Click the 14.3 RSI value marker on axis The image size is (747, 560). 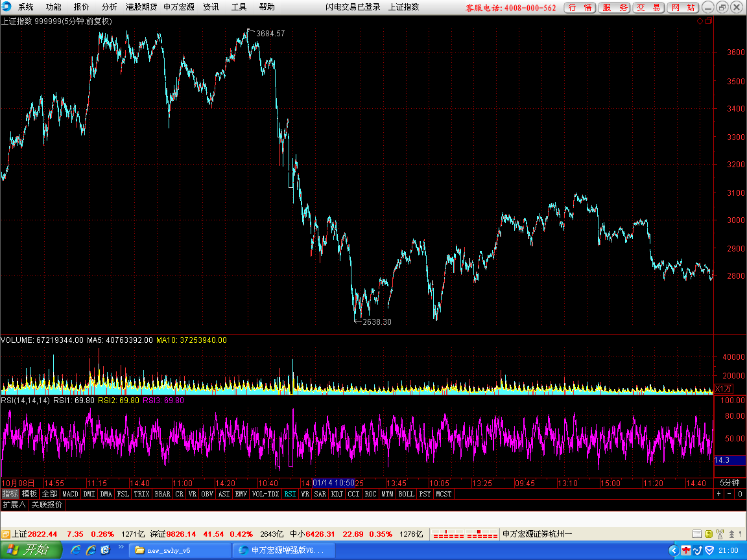729,460
